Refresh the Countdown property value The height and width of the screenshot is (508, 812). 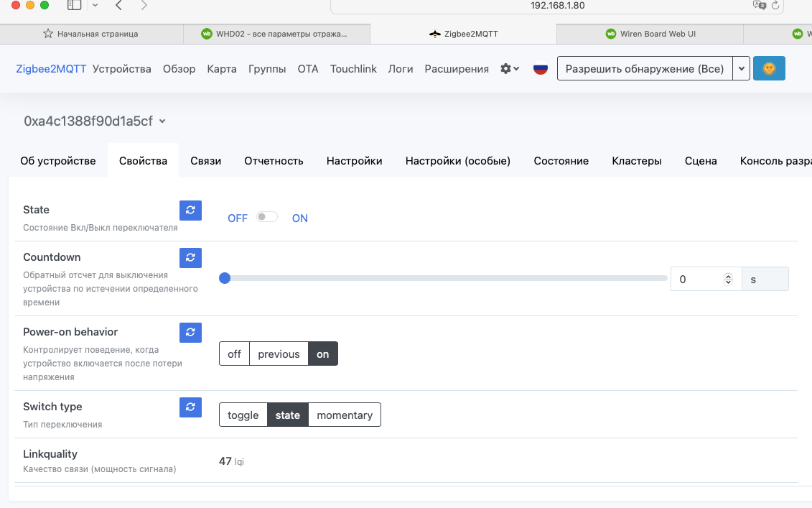pos(190,258)
